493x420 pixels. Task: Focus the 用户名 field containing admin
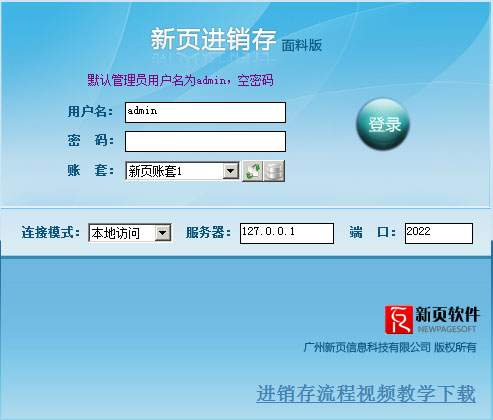pos(205,112)
